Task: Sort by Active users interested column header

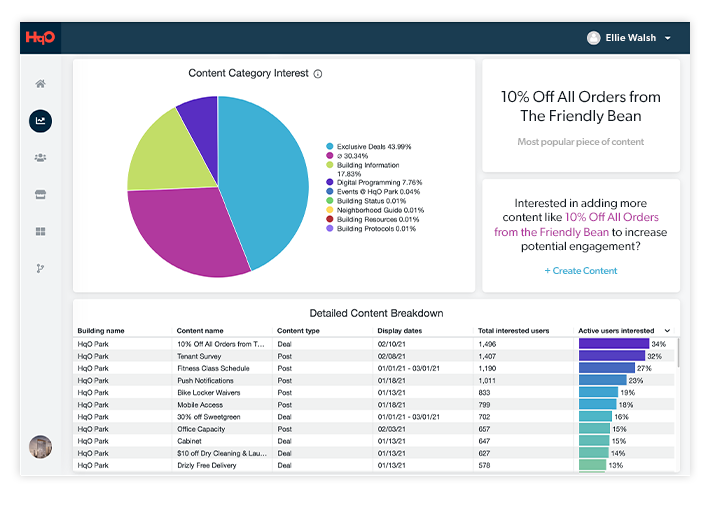Action: [616, 331]
